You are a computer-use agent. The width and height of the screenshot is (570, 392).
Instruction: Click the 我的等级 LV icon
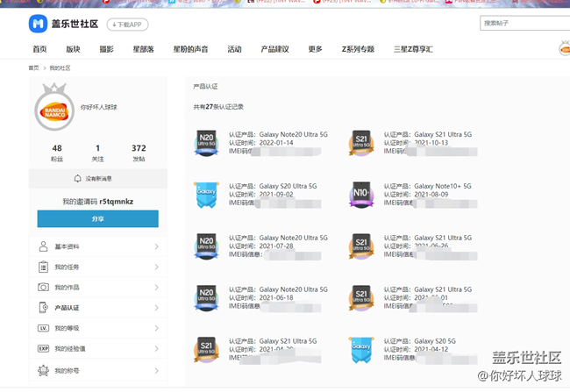point(43,328)
